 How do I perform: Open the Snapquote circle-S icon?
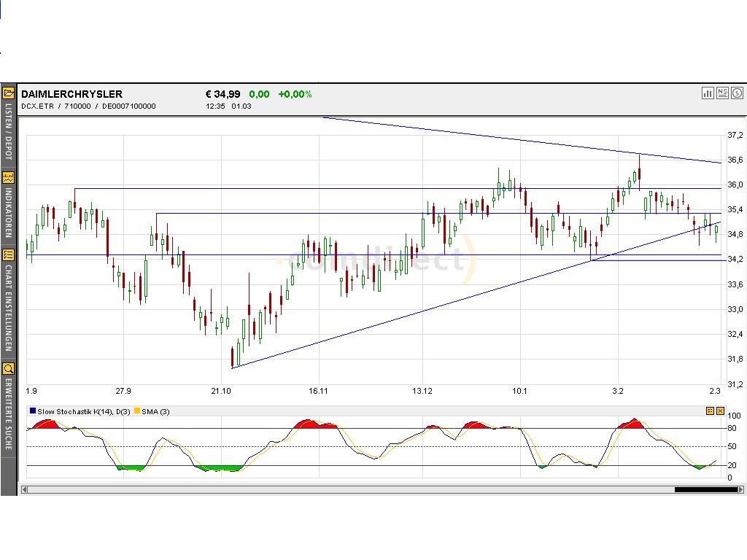(736, 93)
